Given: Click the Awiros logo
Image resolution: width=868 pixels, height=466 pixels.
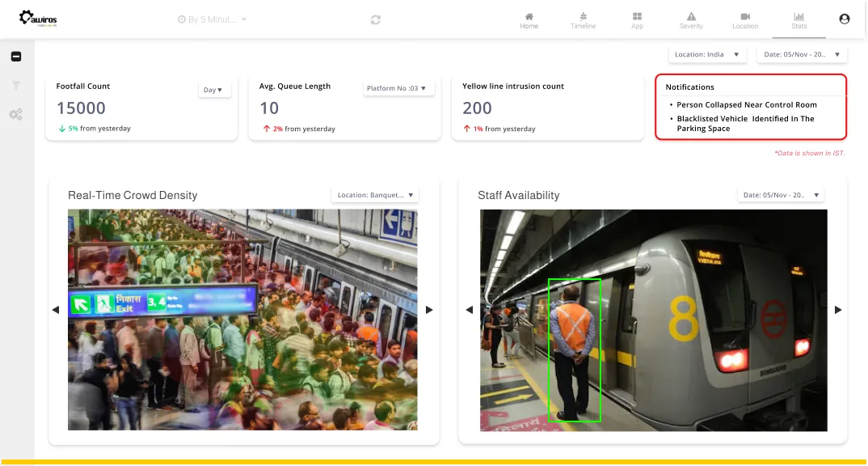Looking at the screenshot, I should click(38, 19).
